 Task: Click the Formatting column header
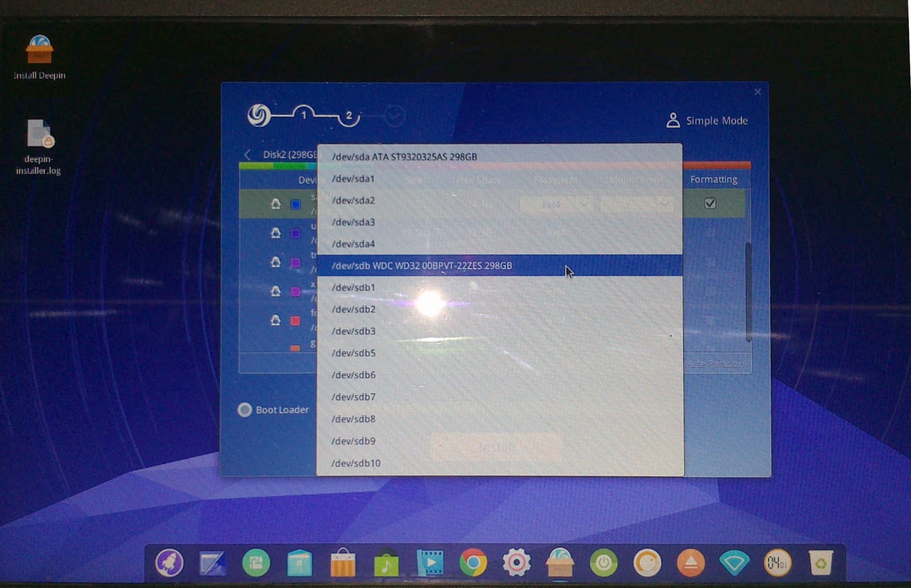713,179
